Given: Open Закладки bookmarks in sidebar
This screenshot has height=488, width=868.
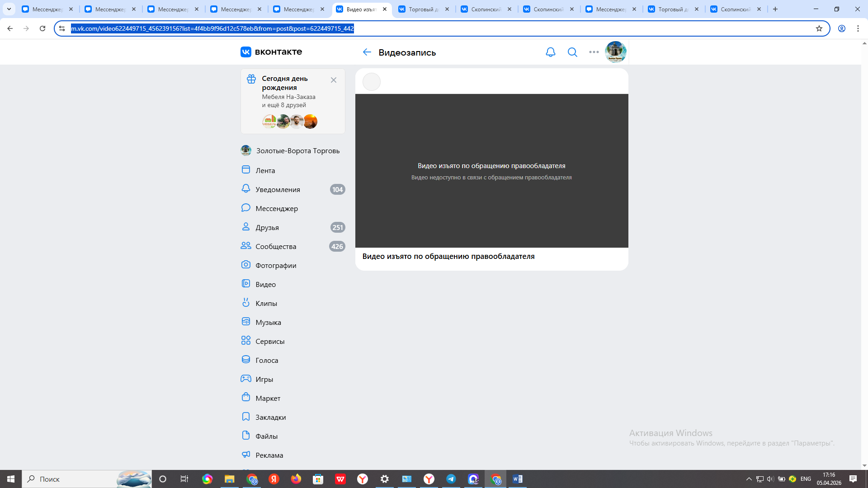Looking at the screenshot, I should click(x=270, y=417).
